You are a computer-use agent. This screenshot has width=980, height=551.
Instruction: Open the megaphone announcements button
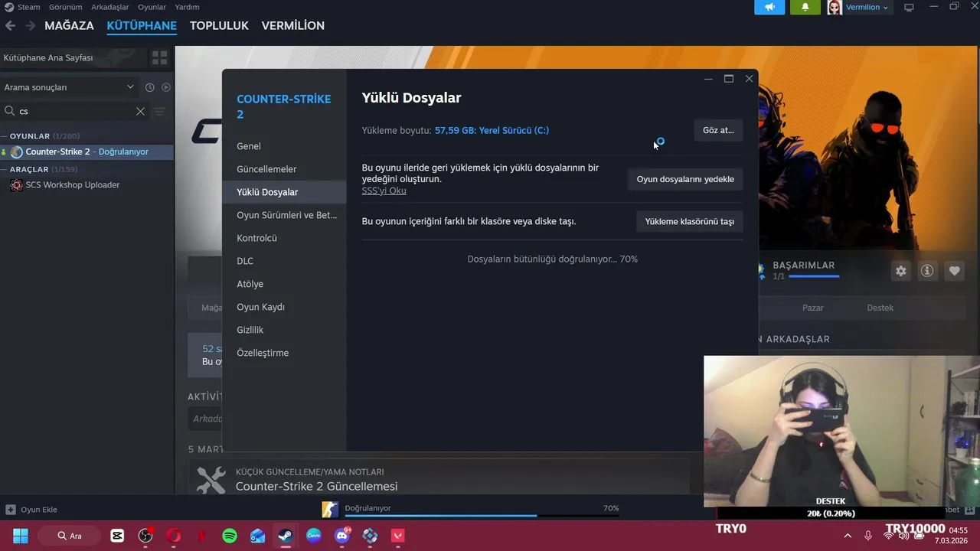769,7
